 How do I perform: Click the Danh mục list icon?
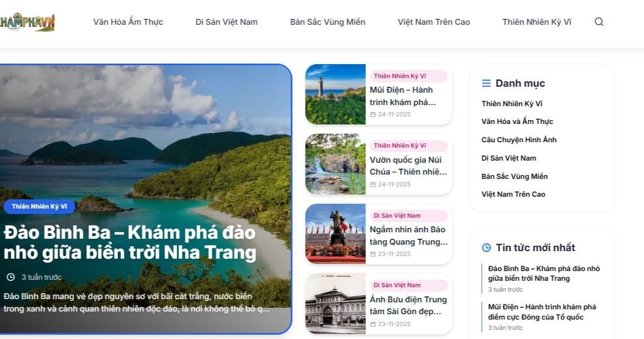pos(486,84)
